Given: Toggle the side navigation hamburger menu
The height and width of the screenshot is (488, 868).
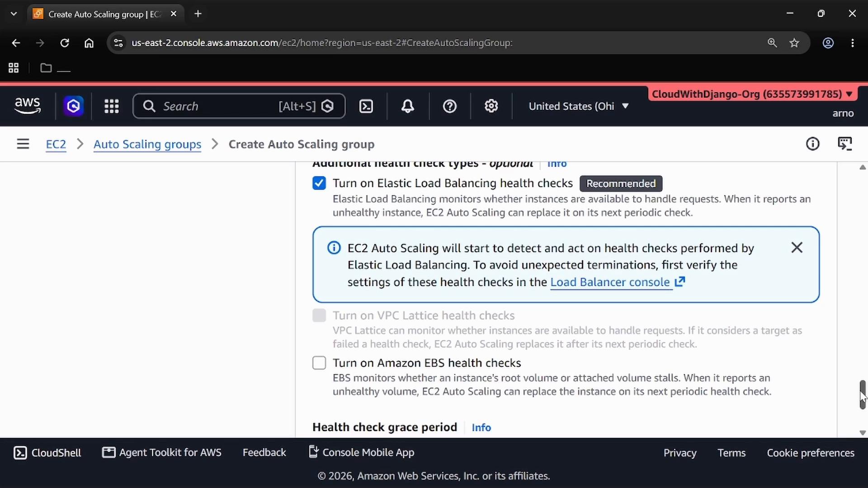Looking at the screenshot, I should (x=23, y=144).
